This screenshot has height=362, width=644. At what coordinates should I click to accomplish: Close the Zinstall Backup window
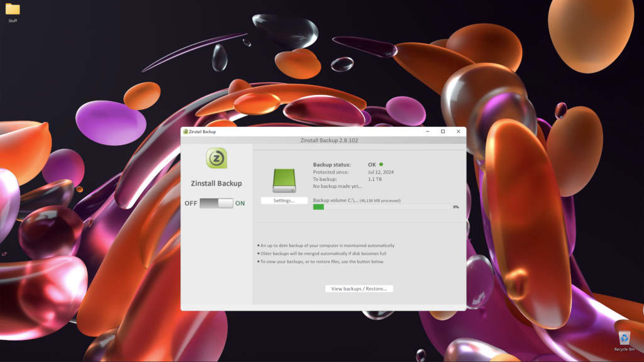(x=458, y=131)
